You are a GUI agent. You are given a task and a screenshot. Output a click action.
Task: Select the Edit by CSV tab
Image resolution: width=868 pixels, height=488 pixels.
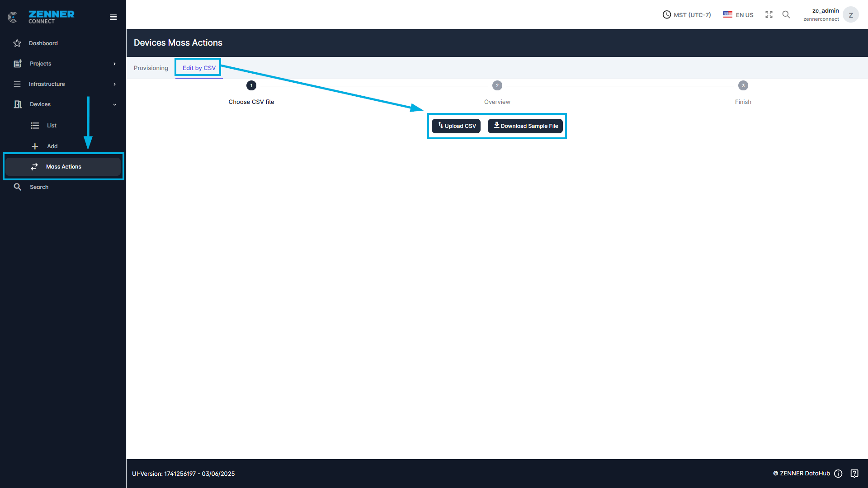pos(199,68)
